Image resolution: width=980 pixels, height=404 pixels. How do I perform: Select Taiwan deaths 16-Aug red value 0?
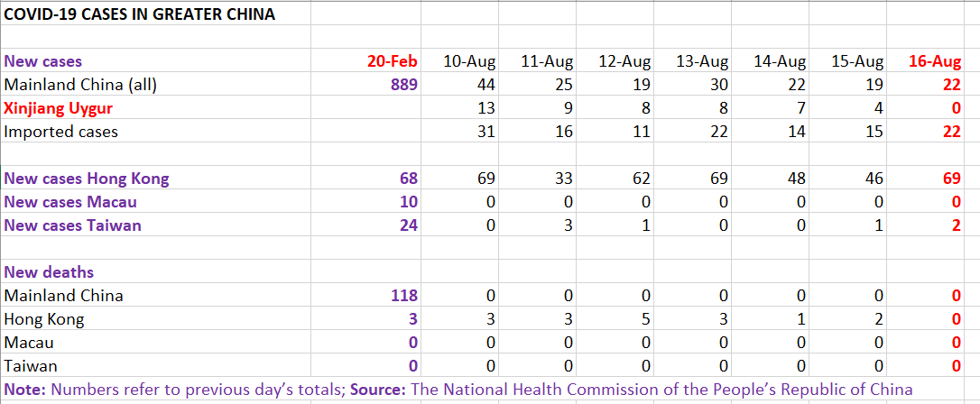point(955,366)
